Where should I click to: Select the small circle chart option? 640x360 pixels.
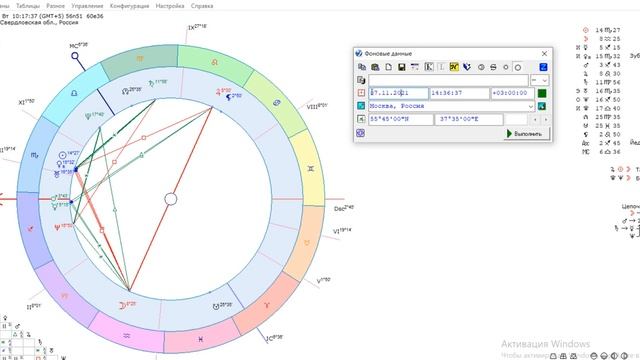[x=506, y=67]
